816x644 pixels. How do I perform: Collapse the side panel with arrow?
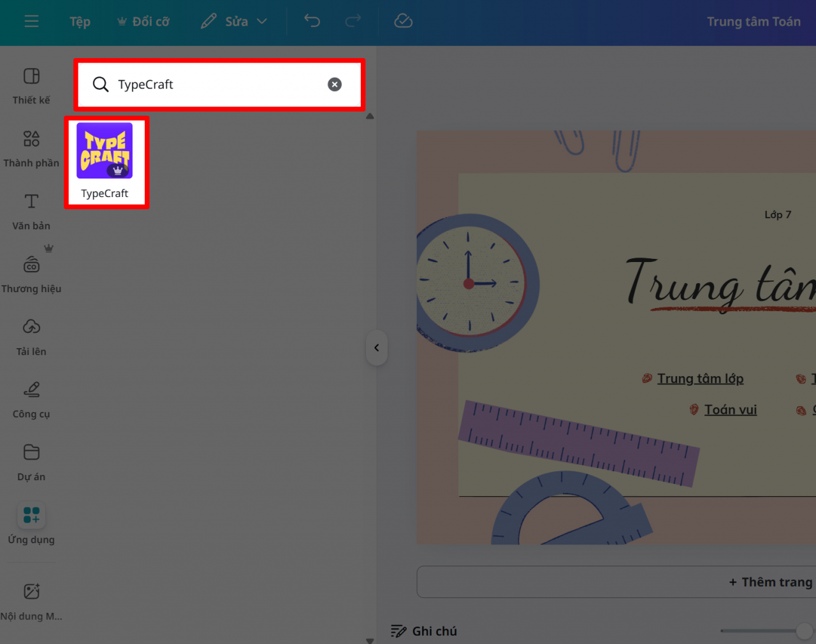(x=377, y=348)
